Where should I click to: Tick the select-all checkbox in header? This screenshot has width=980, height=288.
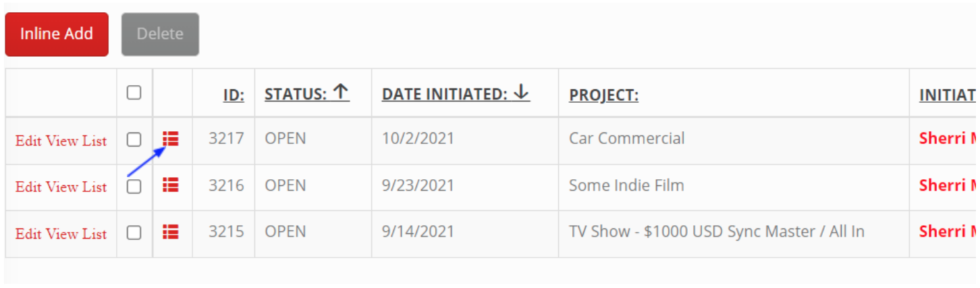[x=134, y=93]
